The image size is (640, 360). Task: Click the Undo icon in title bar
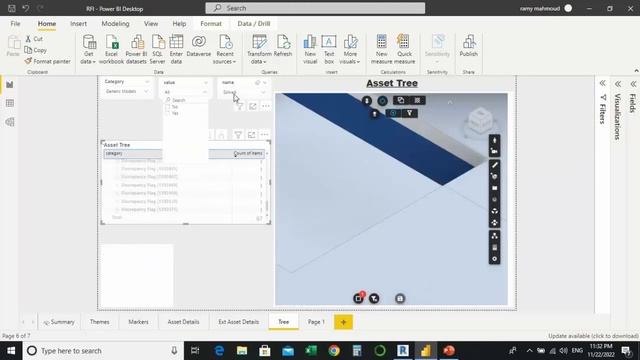[25, 8]
